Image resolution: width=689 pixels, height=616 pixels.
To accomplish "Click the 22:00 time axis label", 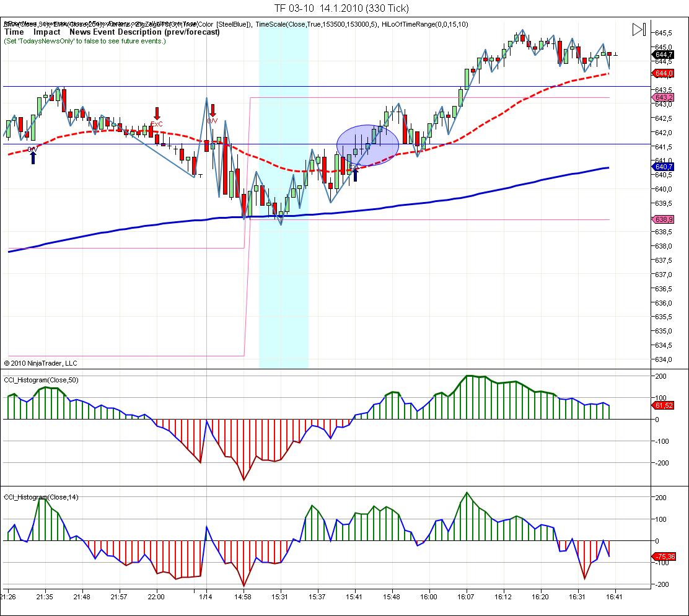I will point(156,597).
